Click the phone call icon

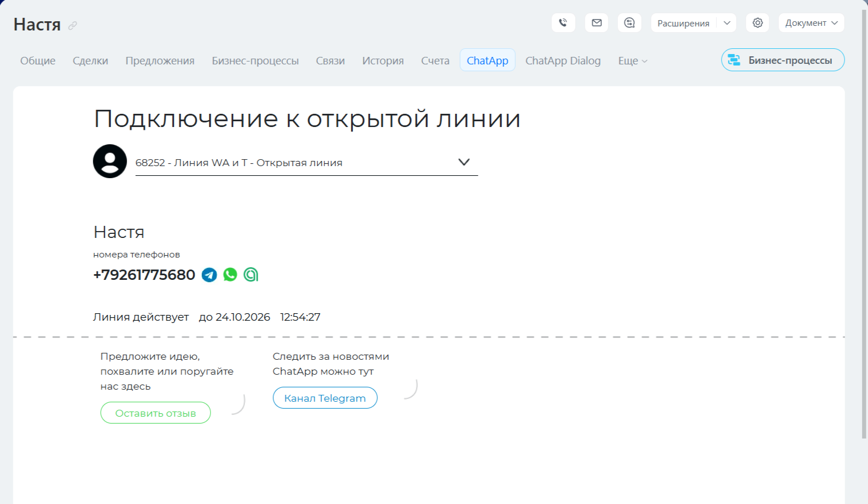(x=563, y=23)
